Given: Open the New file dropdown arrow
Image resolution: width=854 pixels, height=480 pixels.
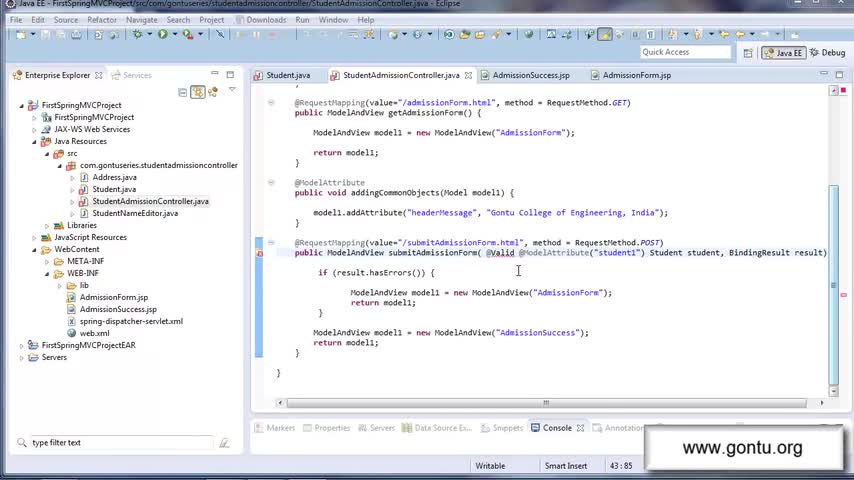Looking at the screenshot, I should click(x=32, y=34).
